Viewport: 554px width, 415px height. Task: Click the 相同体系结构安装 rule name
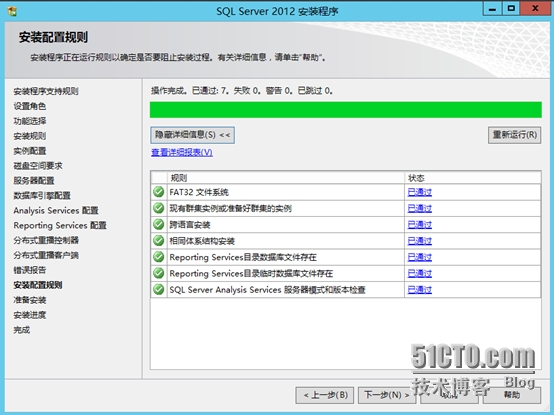pos(202,241)
